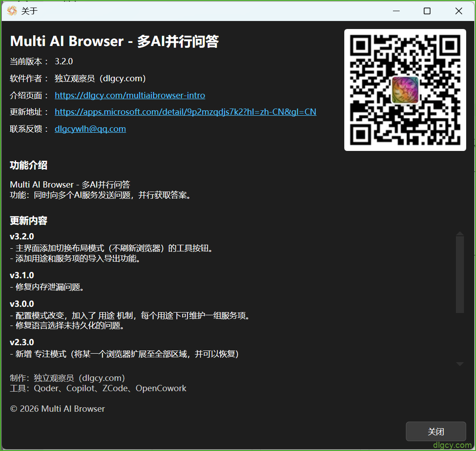Click the scrollbar up arrow in changelog
Viewport: 476px width, 451px height.
(460, 234)
